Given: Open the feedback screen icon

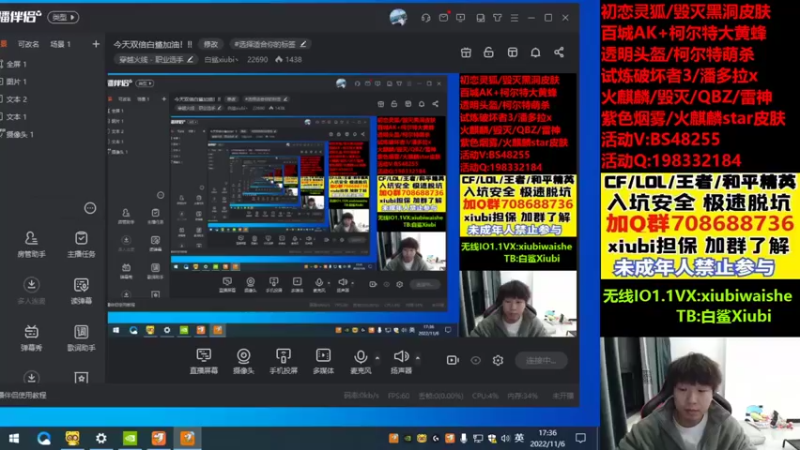Looking at the screenshot, I should [461, 18].
